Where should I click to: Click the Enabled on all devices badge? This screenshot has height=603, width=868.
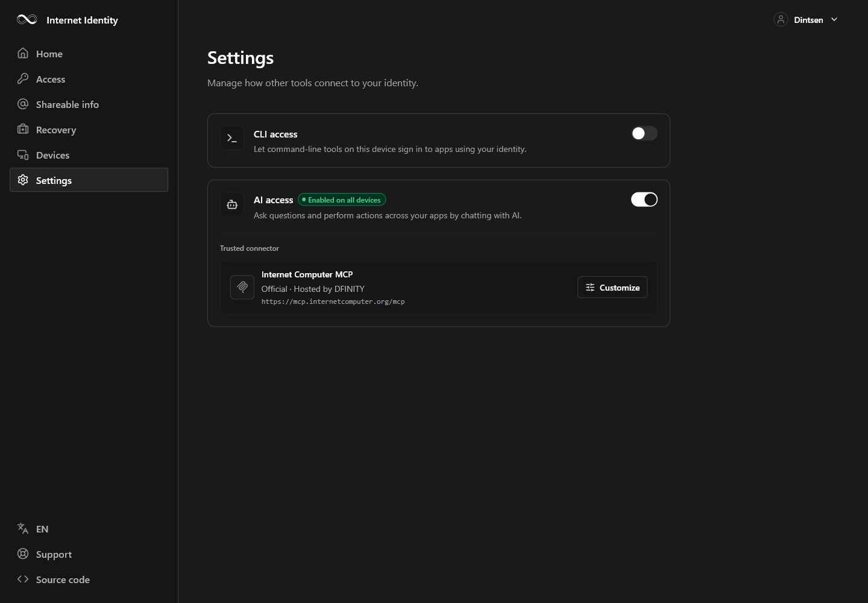(x=342, y=200)
